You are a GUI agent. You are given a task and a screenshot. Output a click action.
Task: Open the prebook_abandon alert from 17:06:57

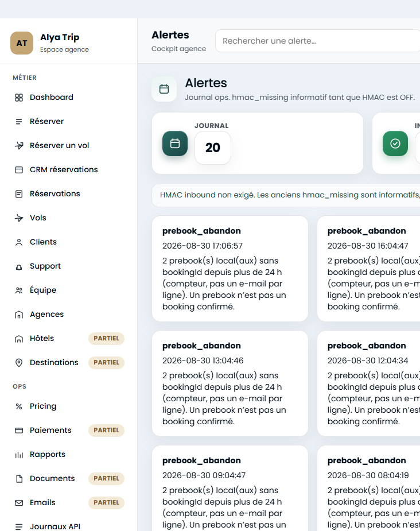[x=230, y=269]
